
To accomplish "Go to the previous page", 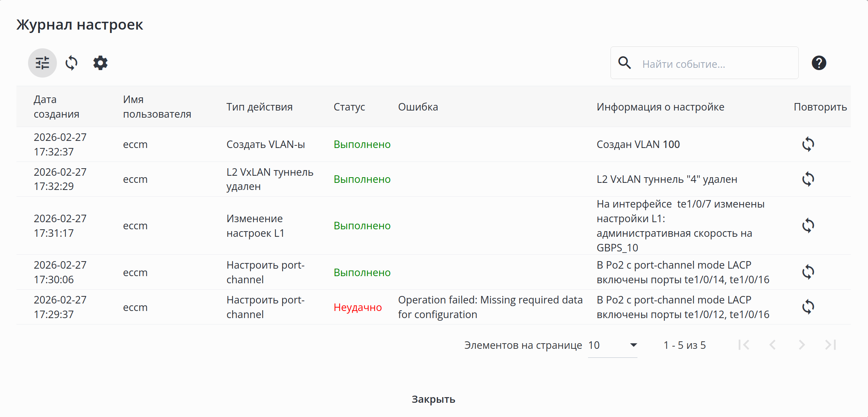I will pos(773,345).
